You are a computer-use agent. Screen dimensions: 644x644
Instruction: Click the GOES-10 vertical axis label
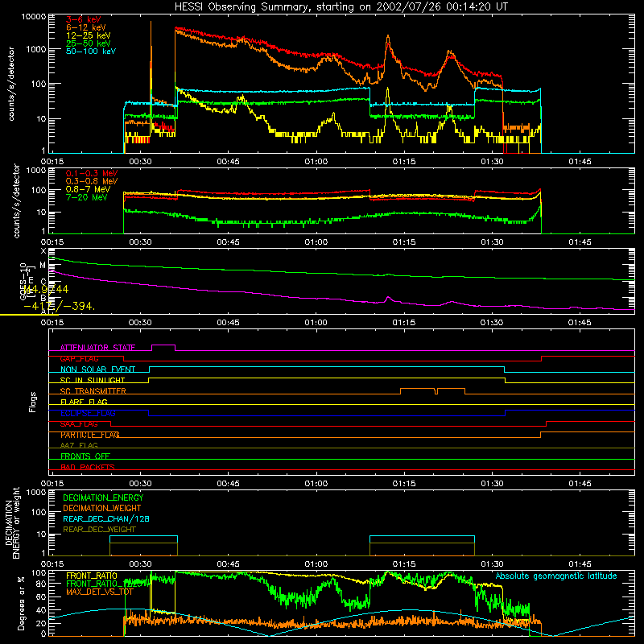(x=23, y=282)
